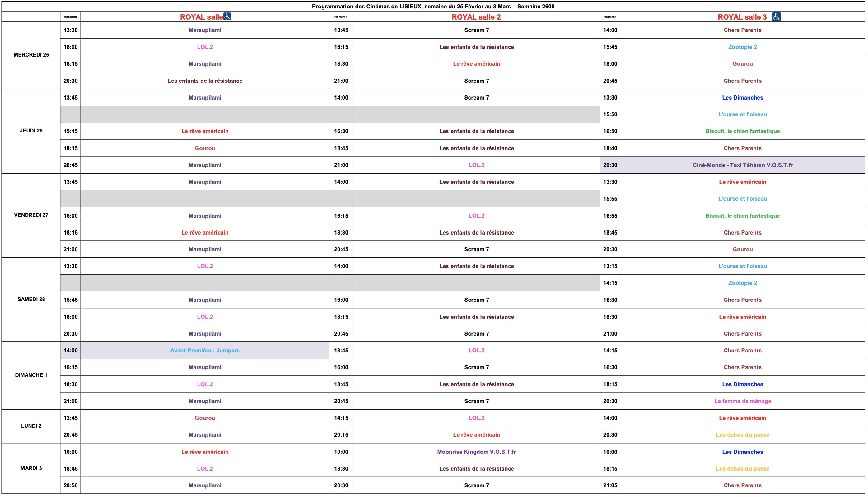Image resolution: width=868 pixels, height=497 pixels.
Task: Click the Horaires header of salle 3
Action: [x=609, y=17]
